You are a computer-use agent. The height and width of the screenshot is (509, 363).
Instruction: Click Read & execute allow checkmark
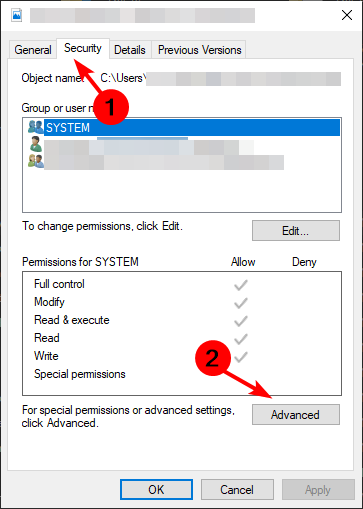pyautogui.click(x=240, y=321)
